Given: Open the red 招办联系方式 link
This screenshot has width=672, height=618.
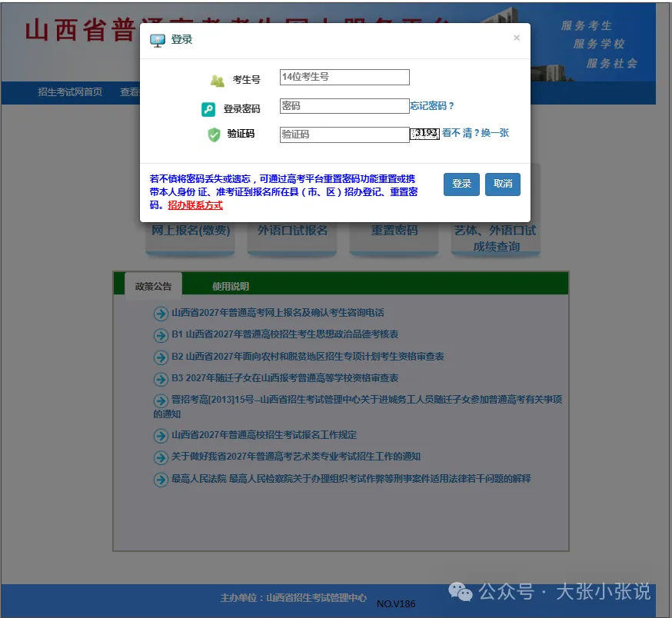Looking at the screenshot, I should pyautogui.click(x=195, y=205).
